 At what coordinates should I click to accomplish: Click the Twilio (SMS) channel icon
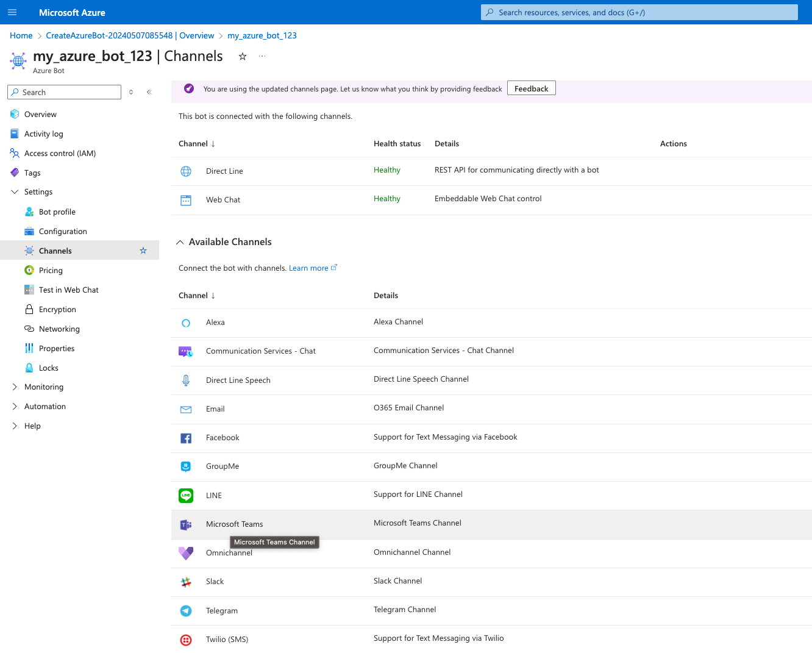click(186, 640)
